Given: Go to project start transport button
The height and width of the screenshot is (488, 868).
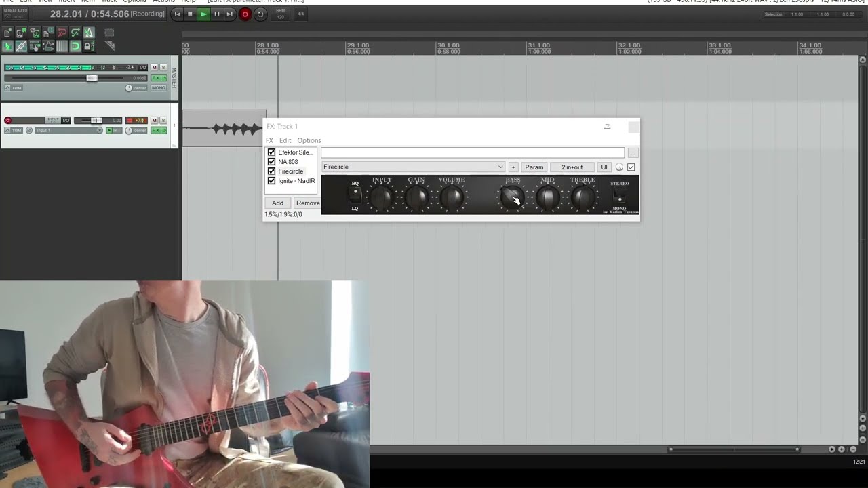Looking at the screenshot, I should (x=178, y=14).
